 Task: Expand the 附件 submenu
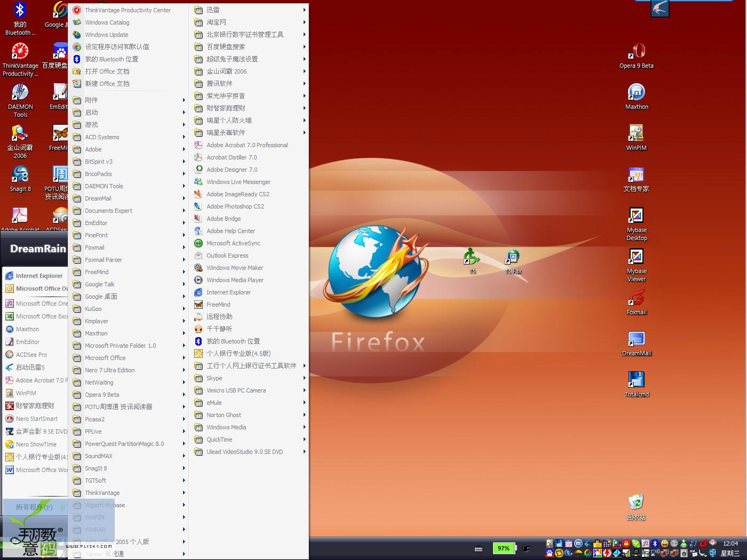129,100
